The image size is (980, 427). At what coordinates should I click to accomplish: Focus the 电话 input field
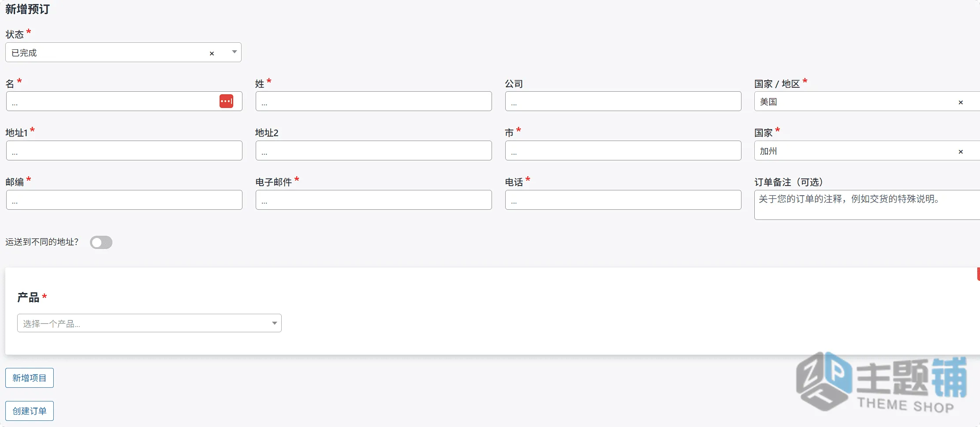pos(623,200)
